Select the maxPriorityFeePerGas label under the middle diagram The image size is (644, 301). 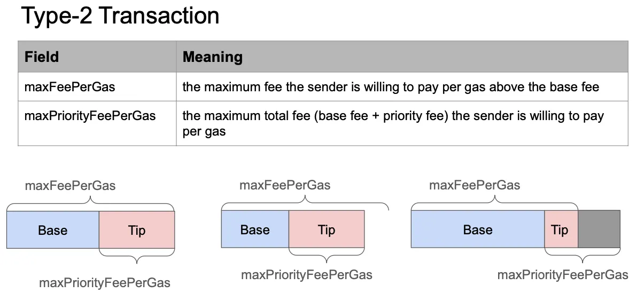pos(307,275)
